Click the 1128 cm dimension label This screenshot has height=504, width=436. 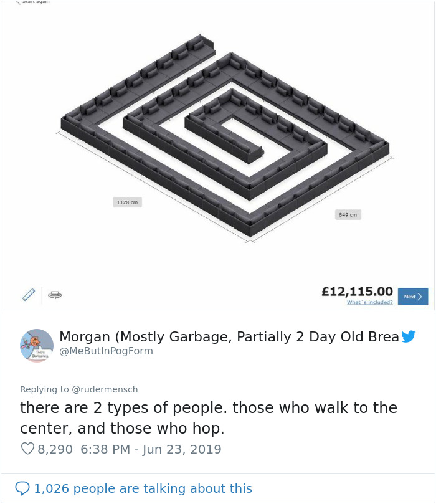pos(127,202)
